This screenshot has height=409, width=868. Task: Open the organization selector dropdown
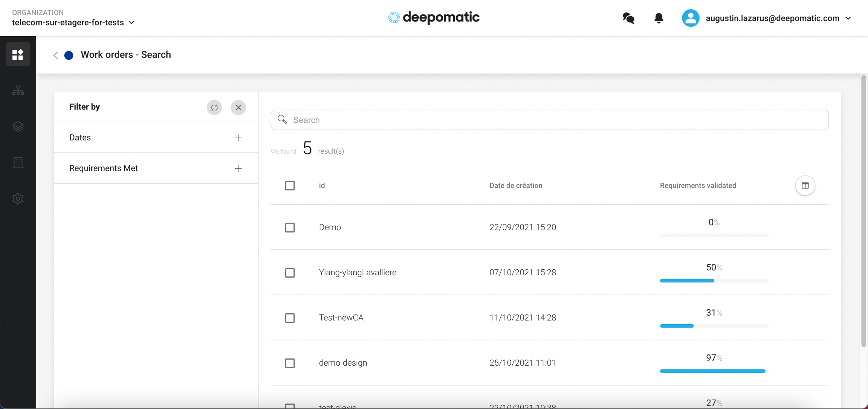(73, 23)
